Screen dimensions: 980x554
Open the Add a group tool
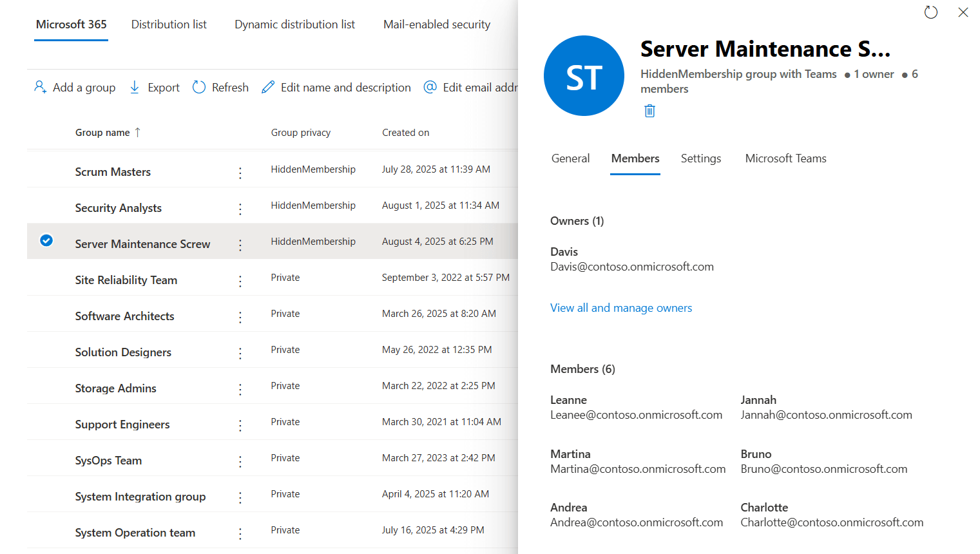[74, 87]
